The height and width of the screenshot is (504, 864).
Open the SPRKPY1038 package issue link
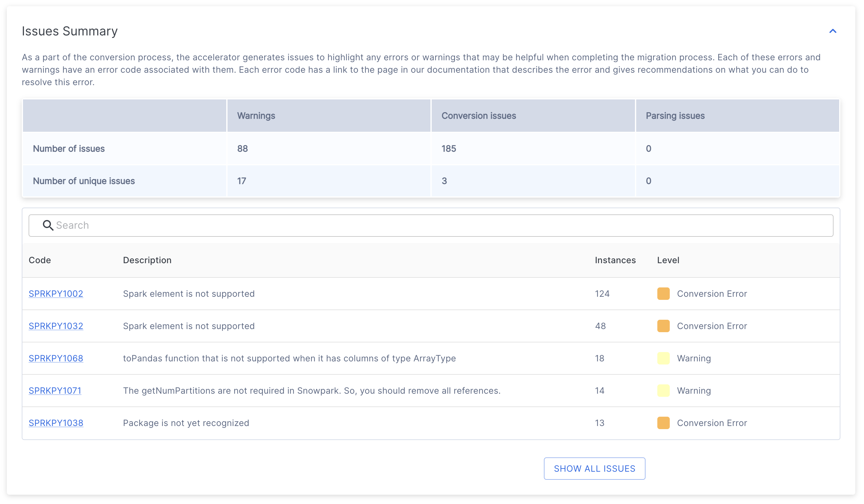tap(56, 423)
